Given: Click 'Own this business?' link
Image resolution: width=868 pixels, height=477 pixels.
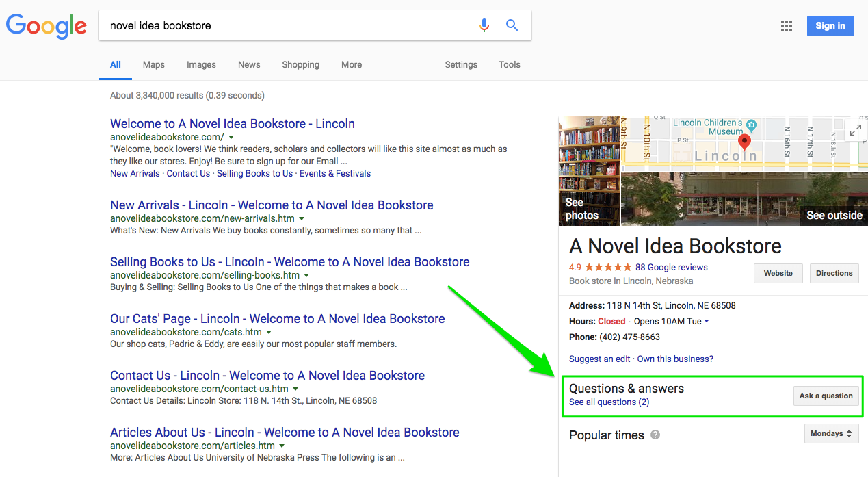Looking at the screenshot, I should pyautogui.click(x=675, y=359).
